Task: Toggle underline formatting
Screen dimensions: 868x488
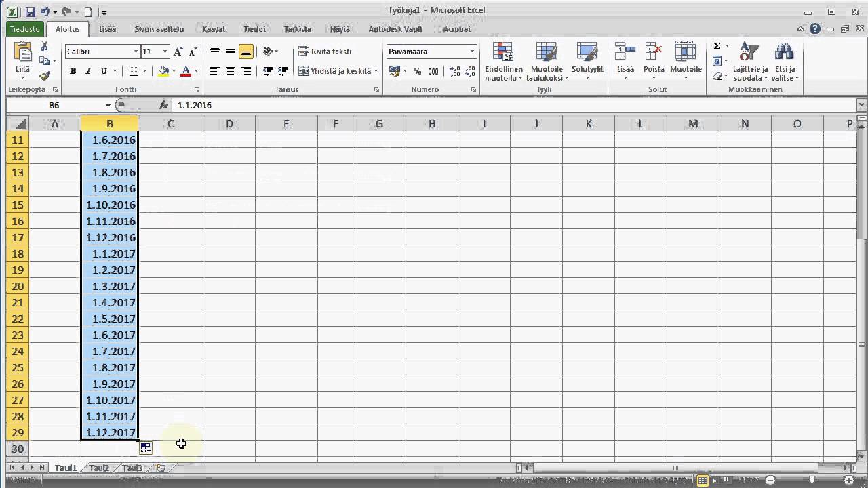Action: pos(104,71)
